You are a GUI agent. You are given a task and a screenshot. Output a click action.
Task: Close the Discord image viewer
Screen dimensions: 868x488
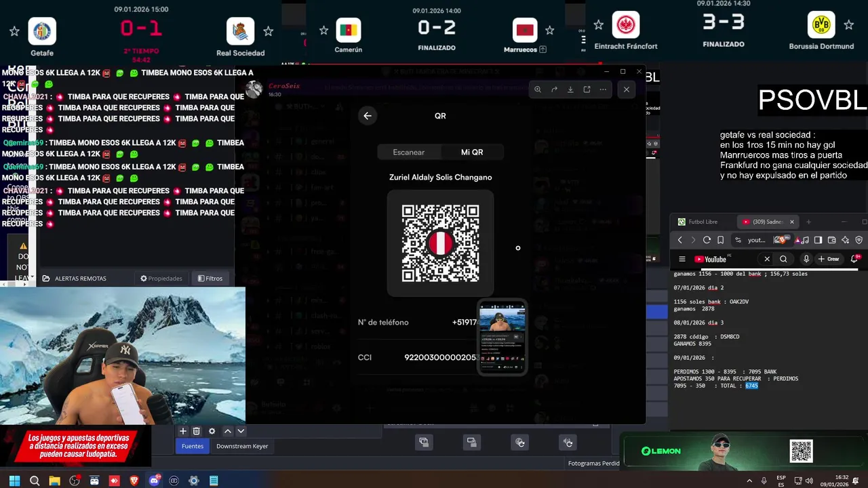pos(627,89)
